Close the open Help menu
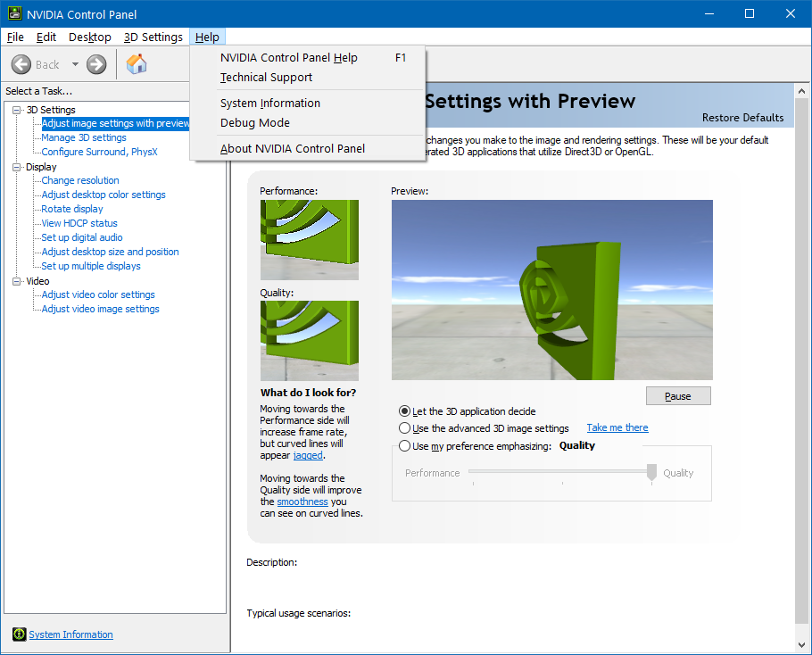This screenshot has width=812, height=655. coord(207,37)
